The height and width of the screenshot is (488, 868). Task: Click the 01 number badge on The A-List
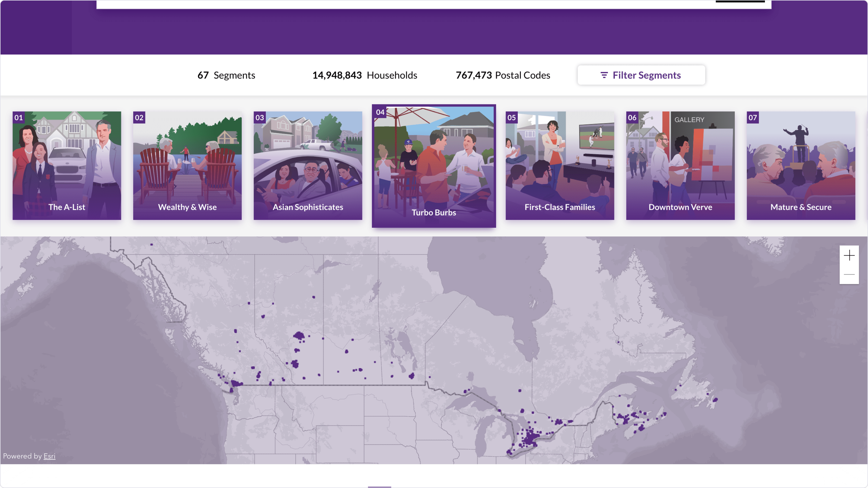point(18,118)
